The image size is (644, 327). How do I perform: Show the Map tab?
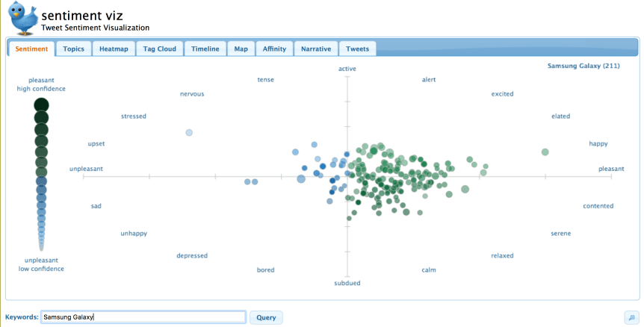point(241,49)
